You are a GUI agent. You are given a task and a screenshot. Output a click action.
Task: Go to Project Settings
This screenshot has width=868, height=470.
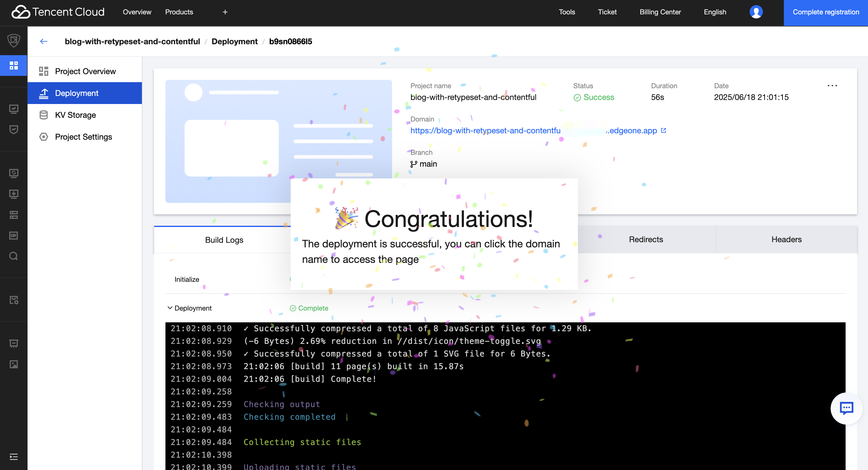pyautogui.click(x=83, y=137)
